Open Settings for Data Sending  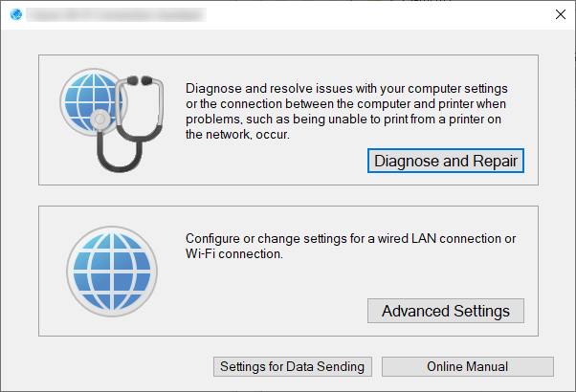point(292,366)
